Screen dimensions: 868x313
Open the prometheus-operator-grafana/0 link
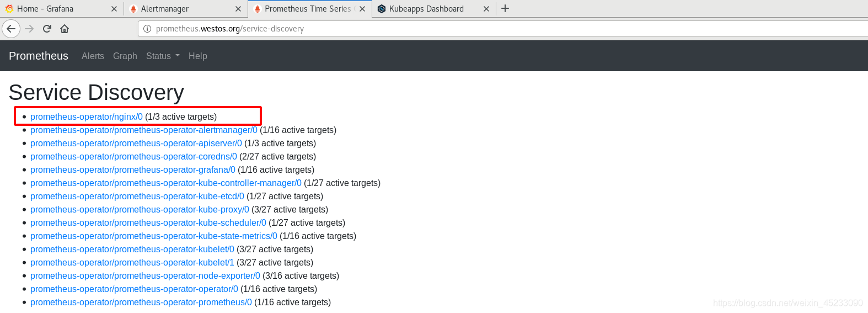click(133, 169)
